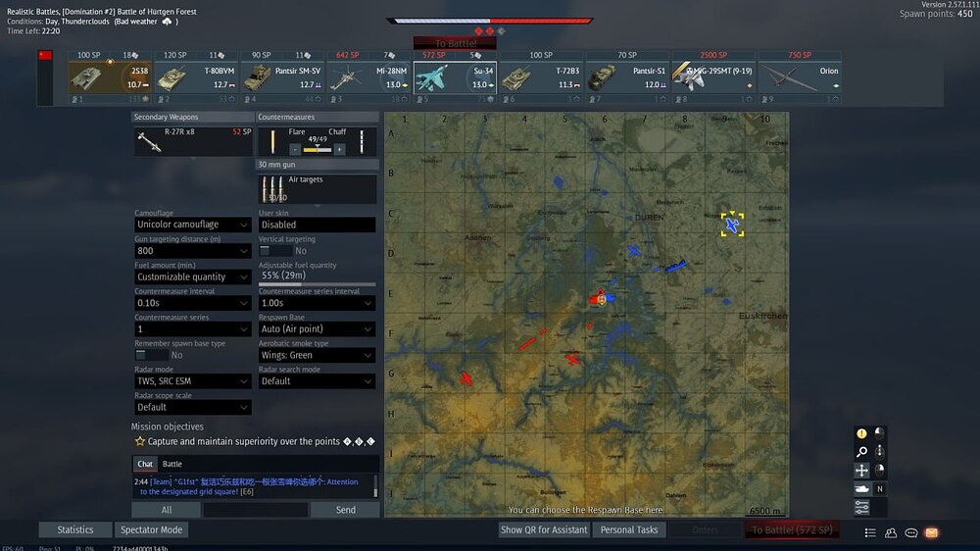Click the All chat channel button
The image size is (980, 551).
[167, 510]
